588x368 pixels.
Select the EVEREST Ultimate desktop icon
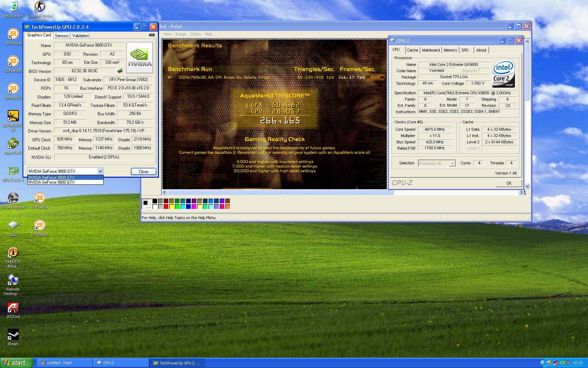(x=13, y=258)
